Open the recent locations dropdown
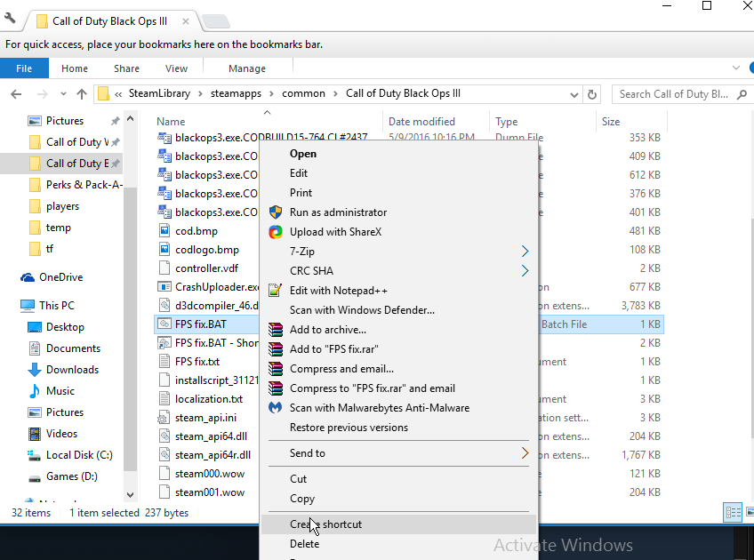754x560 pixels. (63, 93)
